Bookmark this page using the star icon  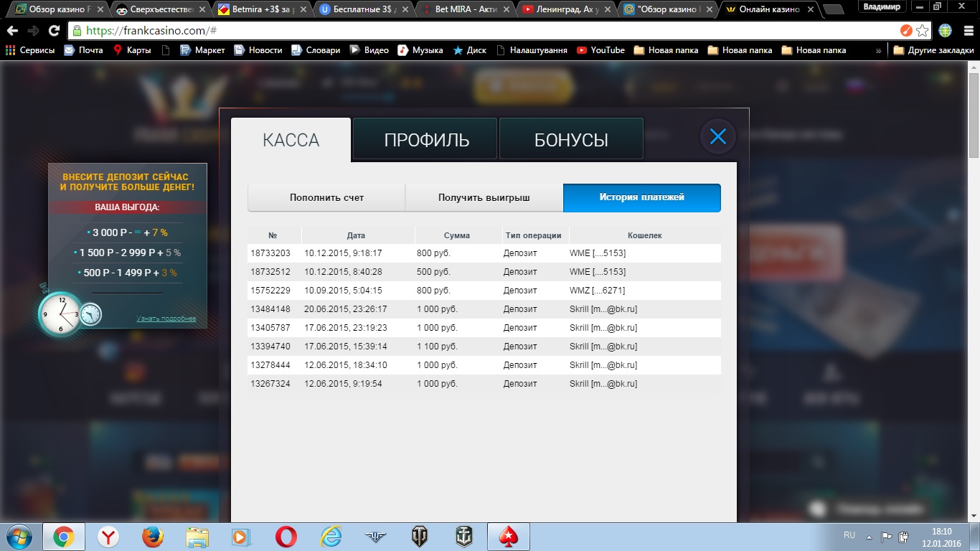(x=923, y=31)
